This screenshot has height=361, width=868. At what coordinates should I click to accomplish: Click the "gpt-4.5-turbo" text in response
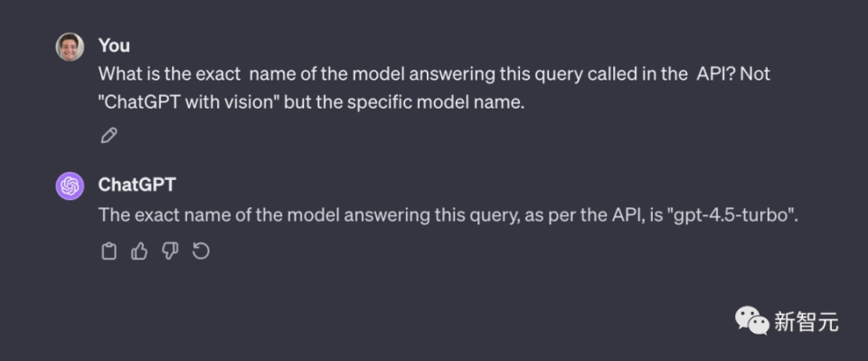[x=732, y=214]
